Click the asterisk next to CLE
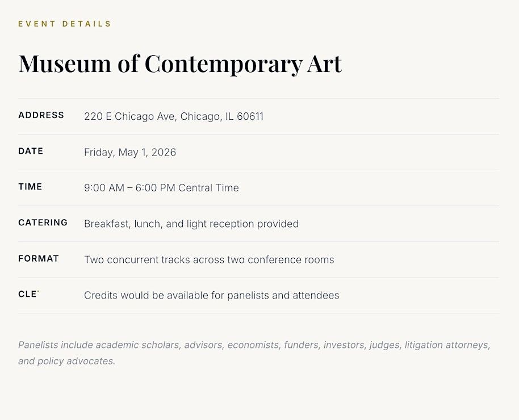 tap(39, 292)
